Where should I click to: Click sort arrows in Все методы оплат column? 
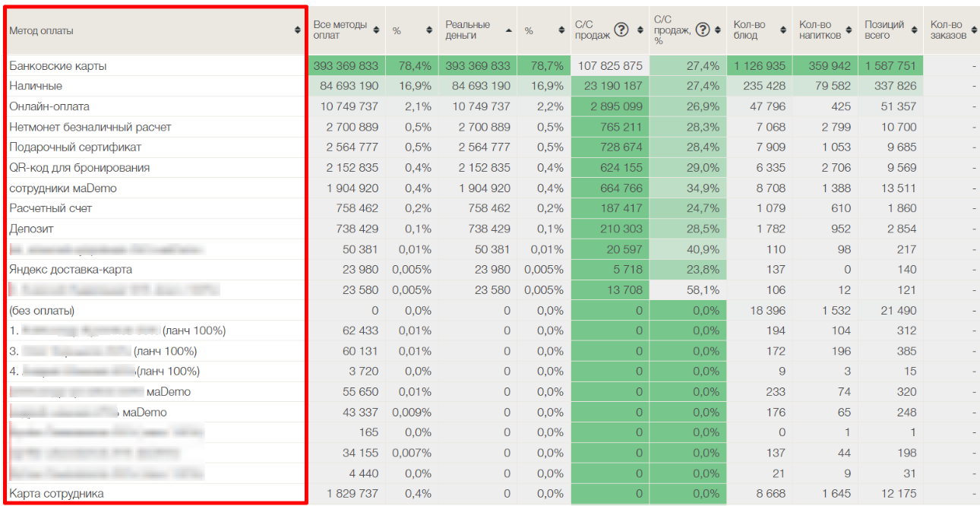(375, 30)
